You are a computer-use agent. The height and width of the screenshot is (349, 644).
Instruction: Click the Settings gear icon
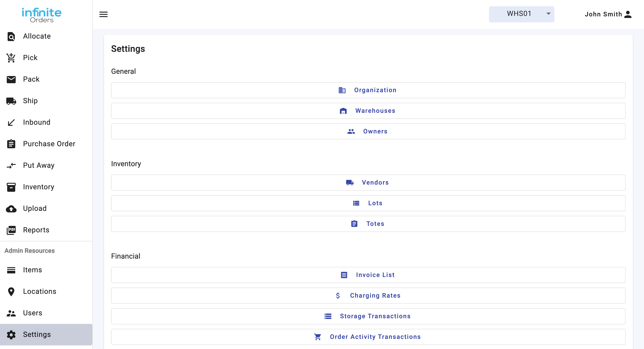[11, 334]
